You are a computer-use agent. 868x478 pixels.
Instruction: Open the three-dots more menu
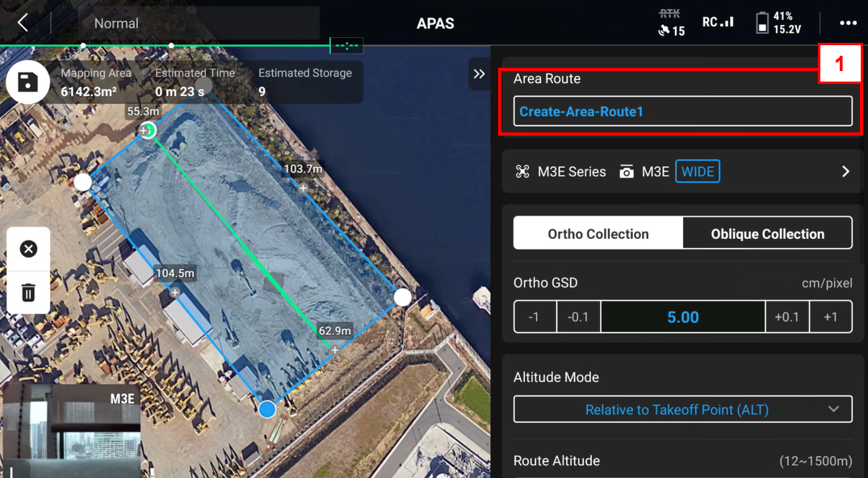tap(848, 23)
